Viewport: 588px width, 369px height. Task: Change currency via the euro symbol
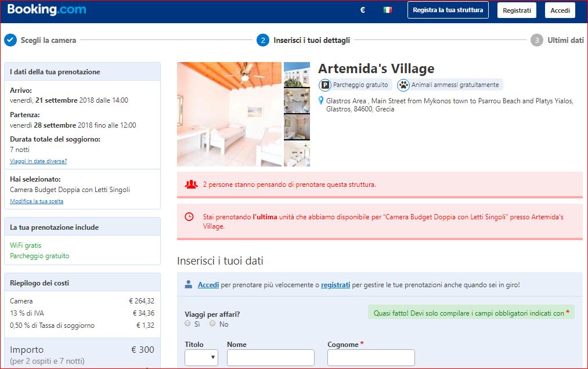point(362,10)
